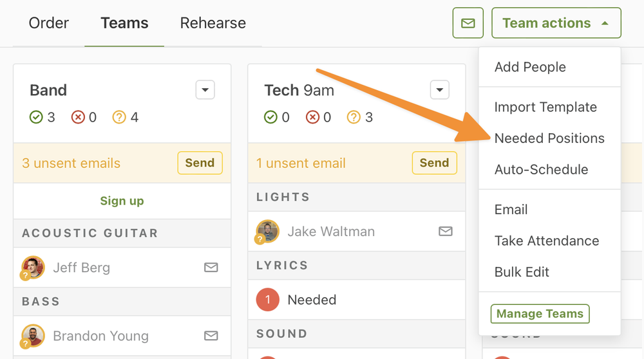This screenshot has height=359, width=644.
Task: Switch to the Order tab
Action: click(49, 23)
